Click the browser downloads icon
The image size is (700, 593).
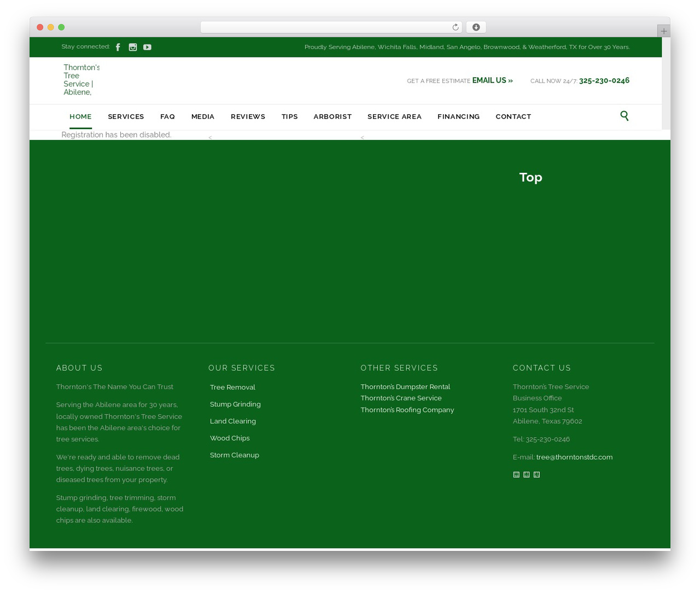[x=476, y=27]
